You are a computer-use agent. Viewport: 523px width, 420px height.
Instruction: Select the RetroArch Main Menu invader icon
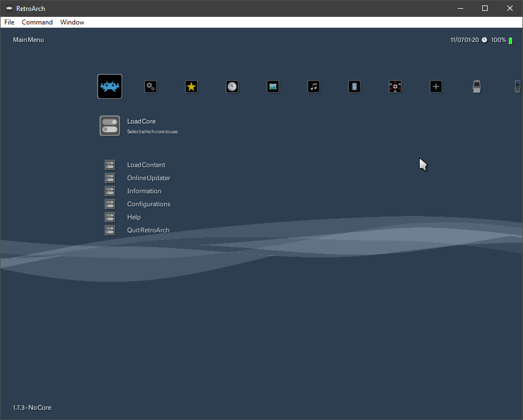(x=110, y=87)
